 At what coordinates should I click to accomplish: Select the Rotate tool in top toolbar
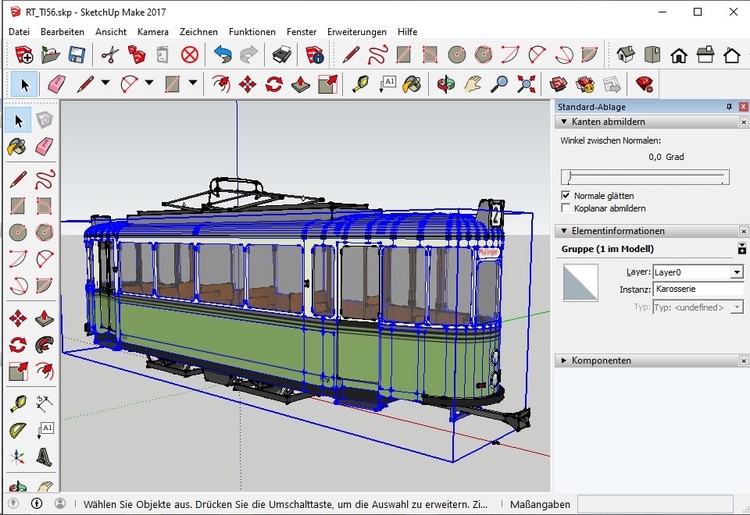(274, 84)
